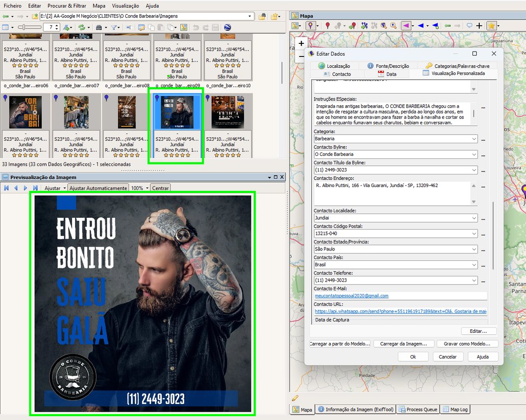This screenshot has width=526, height=420.
Task: Toggle Ajustar Automaticamente in preview toolbar
Action: pyautogui.click(x=98, y=188)
